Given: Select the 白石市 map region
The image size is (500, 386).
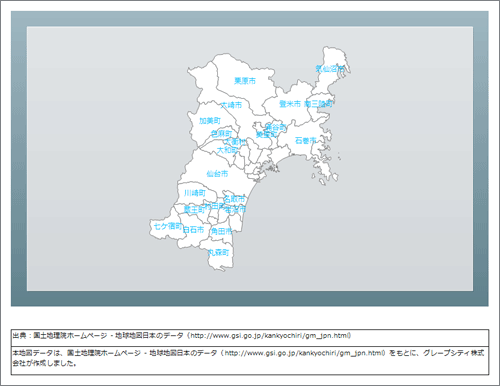Looking at the screenshot, I should [x=194, y=229].
